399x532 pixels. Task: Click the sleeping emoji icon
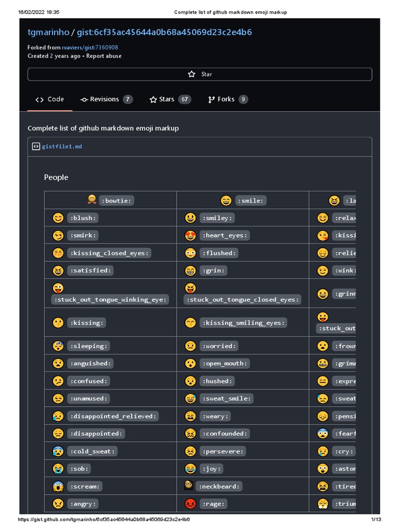[x=58, y=345]
